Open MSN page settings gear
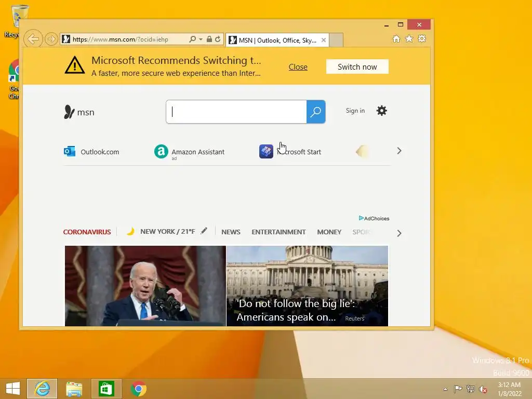 pos(382,111)
